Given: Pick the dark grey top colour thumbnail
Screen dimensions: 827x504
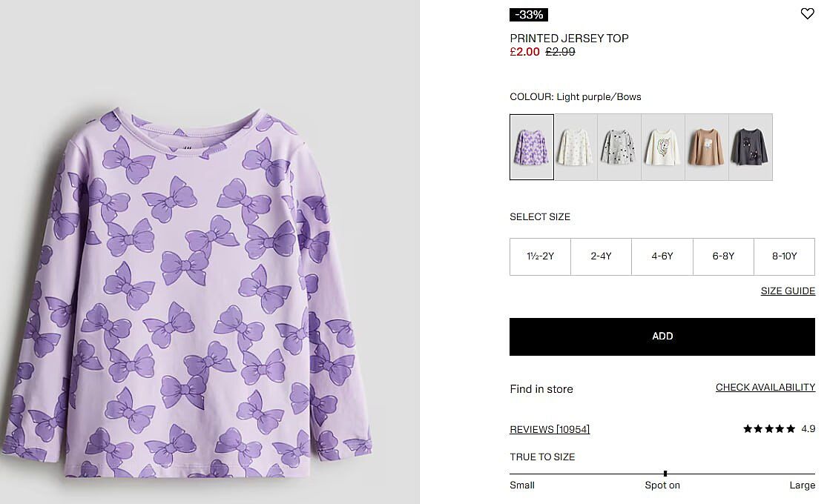Looking at the screenshot, I should (750, 147).
